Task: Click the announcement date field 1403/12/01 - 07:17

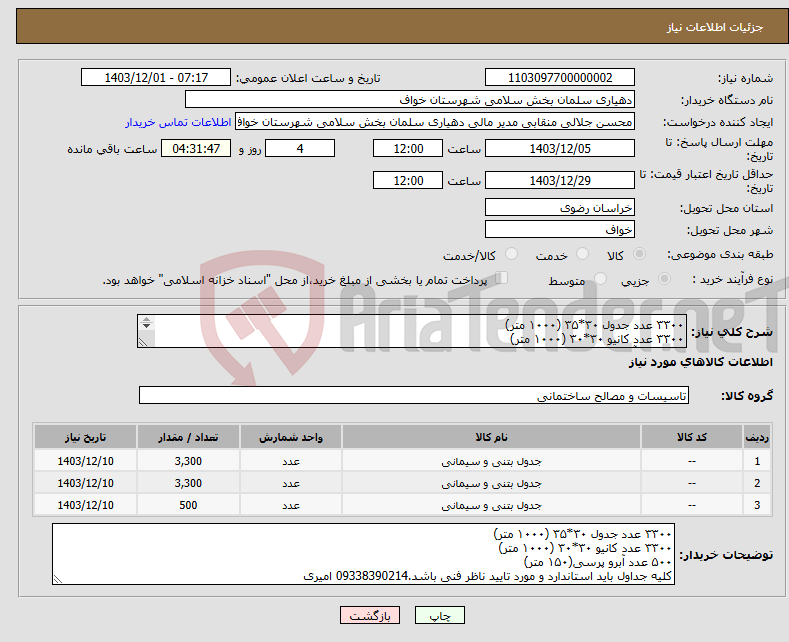Action: pos(155,77)
